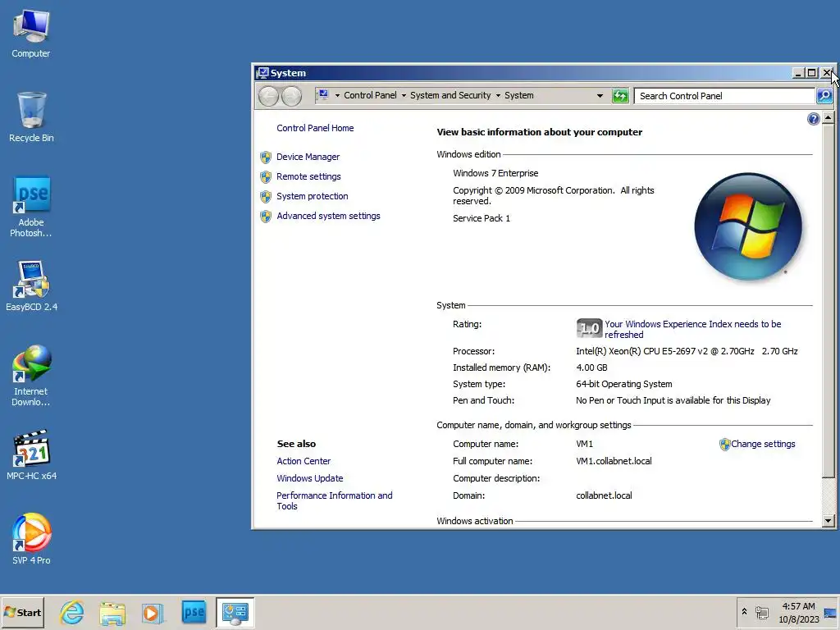Open the clock showing 4:57 AM
Image resolution: width=840 pixels, height=630 pixels.
pos(799,612)
